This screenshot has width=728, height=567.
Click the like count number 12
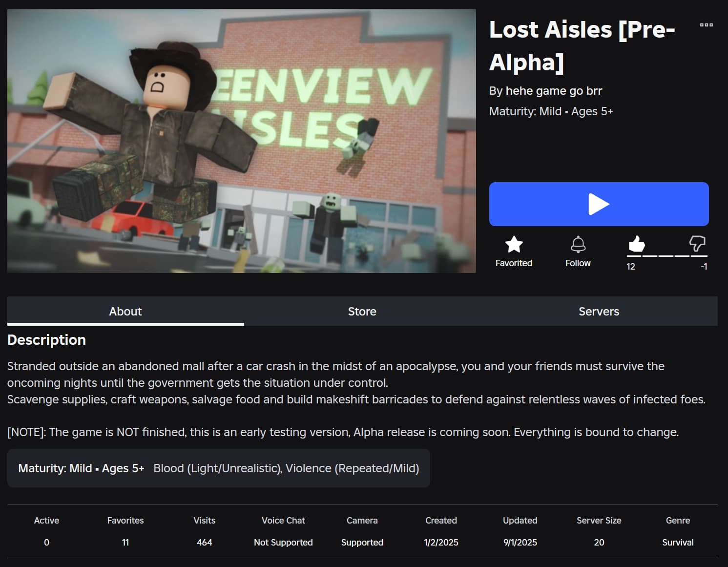click(x=631, y=266)
